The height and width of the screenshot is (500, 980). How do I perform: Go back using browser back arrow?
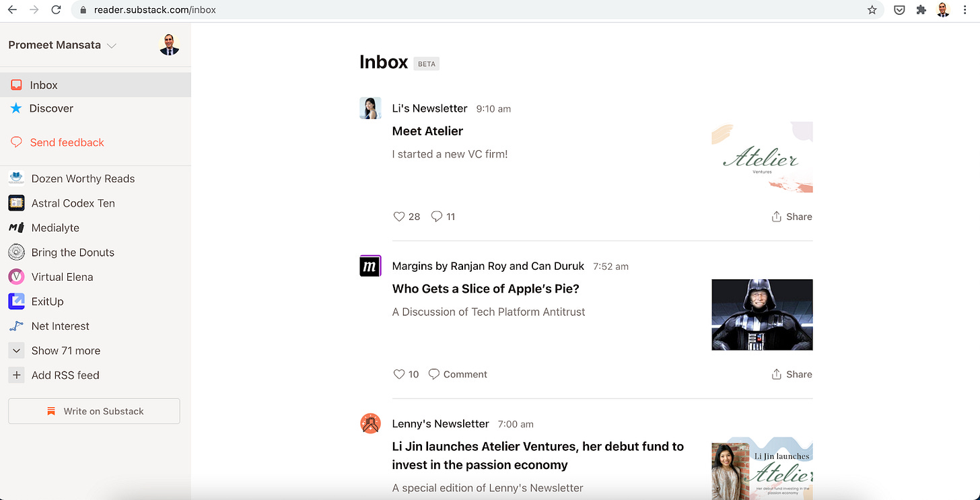[12, 10]
